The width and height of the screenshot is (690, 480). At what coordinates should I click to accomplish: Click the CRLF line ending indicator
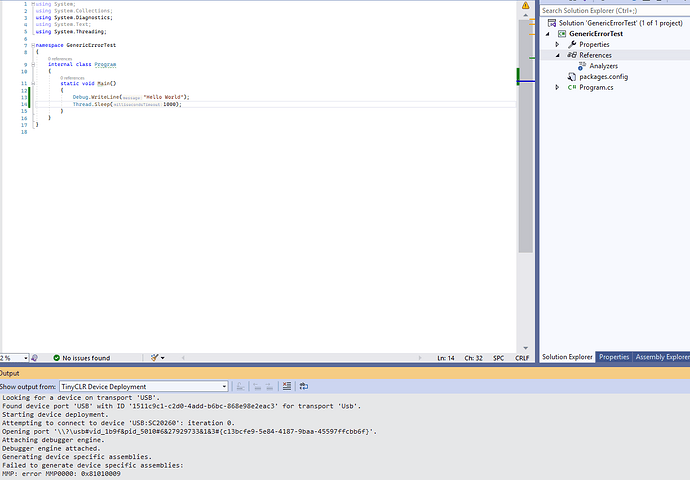pyautogui.click(x=522, y=358)
